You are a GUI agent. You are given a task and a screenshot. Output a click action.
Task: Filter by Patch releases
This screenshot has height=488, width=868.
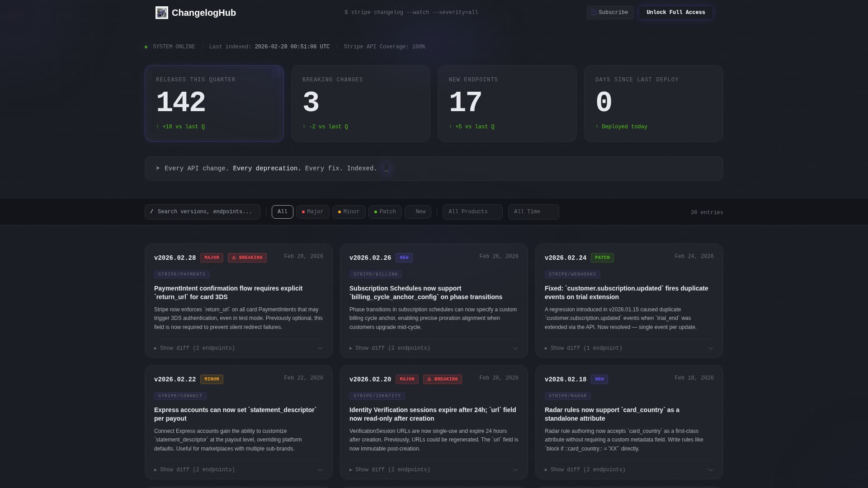coord(385,212)
